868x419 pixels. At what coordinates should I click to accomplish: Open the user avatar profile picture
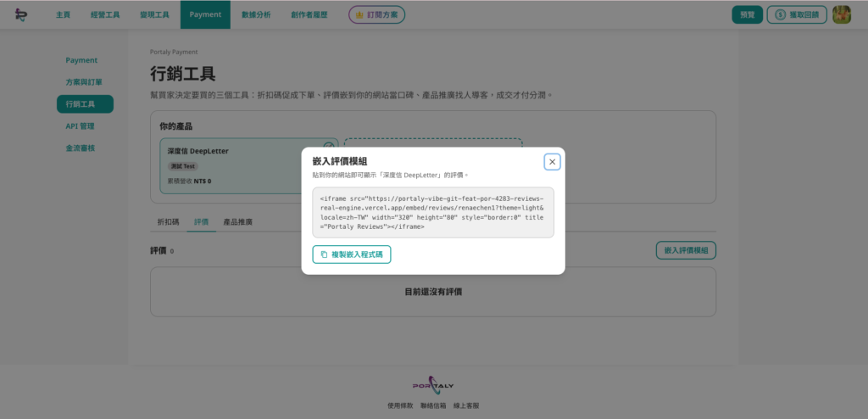[842, 15]
